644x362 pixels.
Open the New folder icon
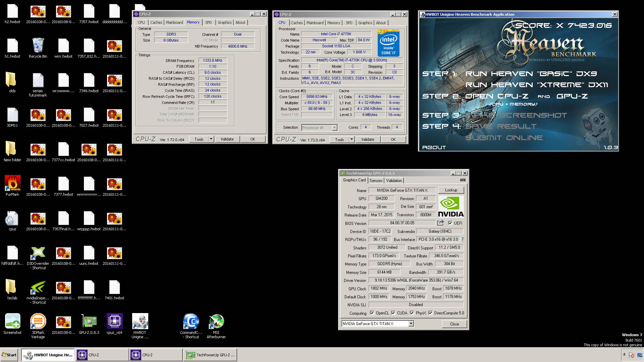pos(12,152)
